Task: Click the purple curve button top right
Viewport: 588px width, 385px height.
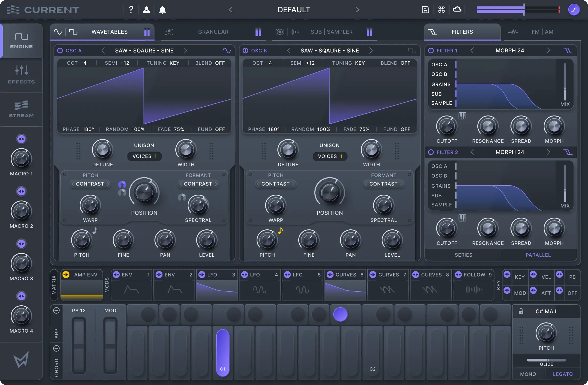Action: 574,10
